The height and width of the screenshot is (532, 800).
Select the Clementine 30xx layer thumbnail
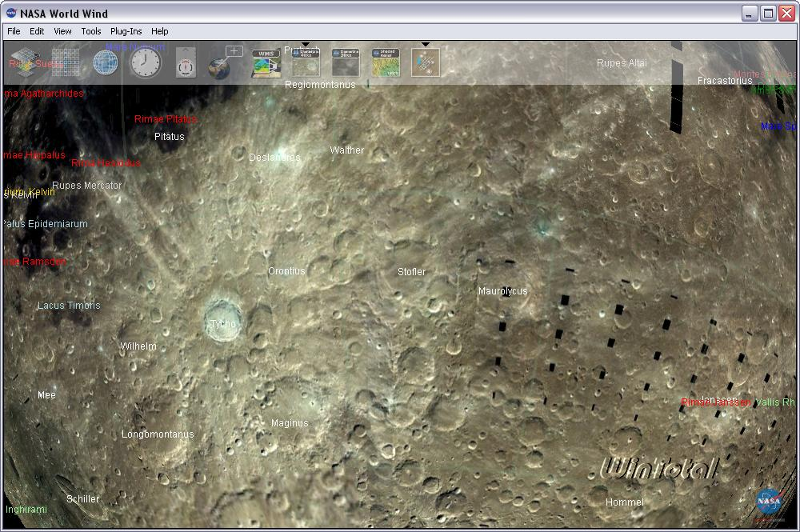point(346,62)
